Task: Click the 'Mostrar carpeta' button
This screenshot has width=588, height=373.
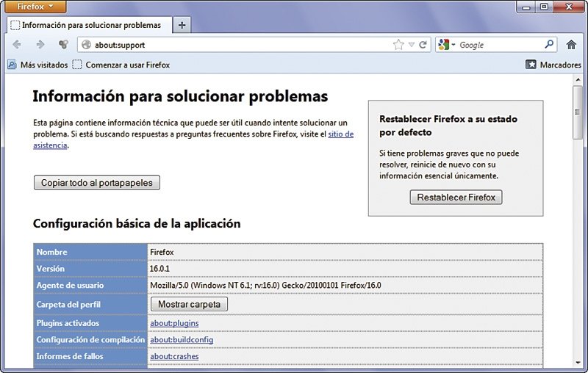Action: 189,304
